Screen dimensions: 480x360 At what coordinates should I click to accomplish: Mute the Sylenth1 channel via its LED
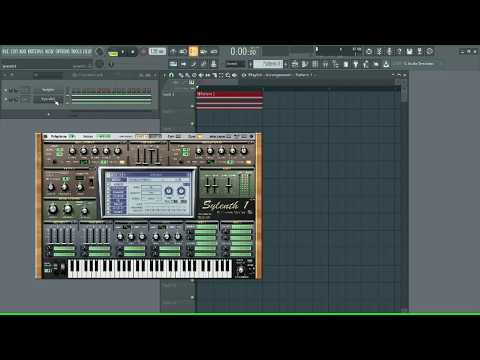(6, 99)
